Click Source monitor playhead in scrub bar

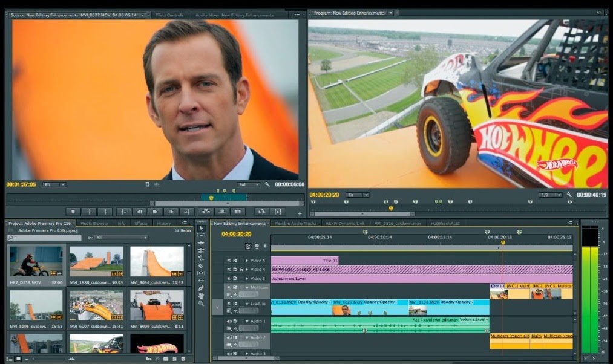point(211,198)
